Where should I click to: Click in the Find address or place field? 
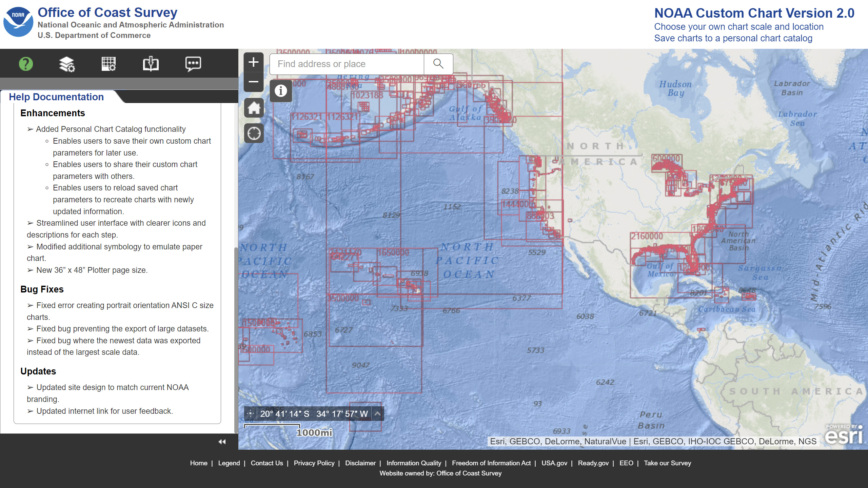coord(347,64)
